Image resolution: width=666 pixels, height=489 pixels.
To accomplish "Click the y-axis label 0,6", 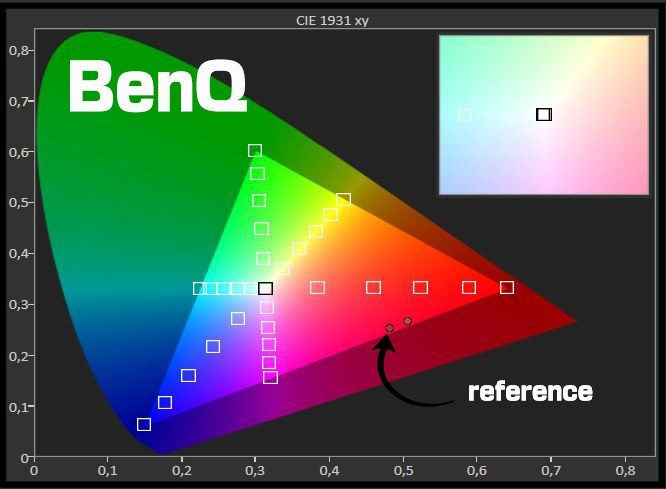I will click(18, 152).
